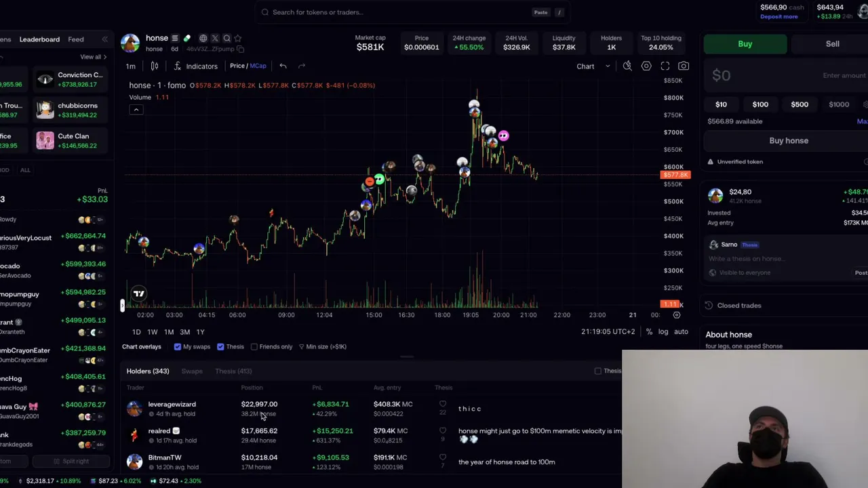The image size is (868, 488).
Task: Choose the $500 quick amount
Action: [x=800, y=104]
